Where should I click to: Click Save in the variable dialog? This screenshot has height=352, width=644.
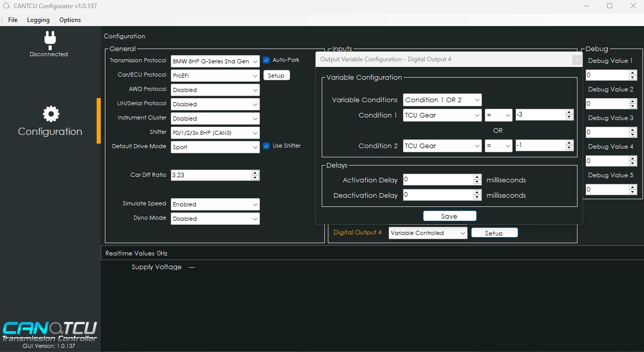tap(450, 216)
